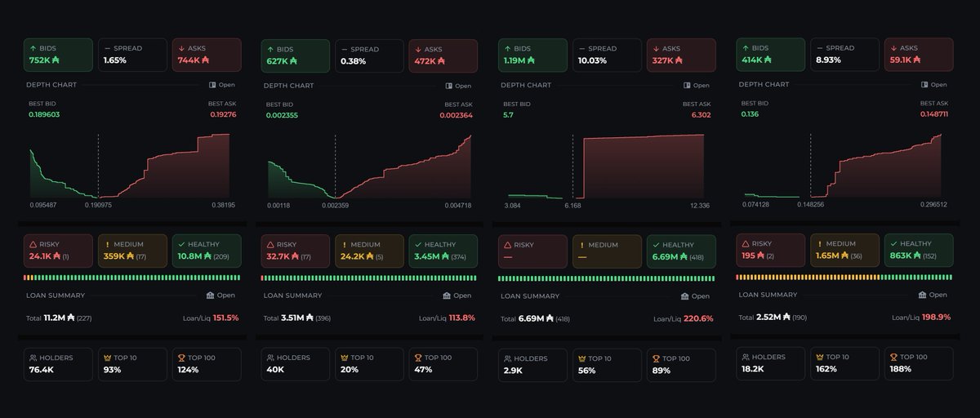Viewport: 980px width, 418px height.
Task: Select the Loan/Liq value 220.6%
Action: tap(699, 318)
